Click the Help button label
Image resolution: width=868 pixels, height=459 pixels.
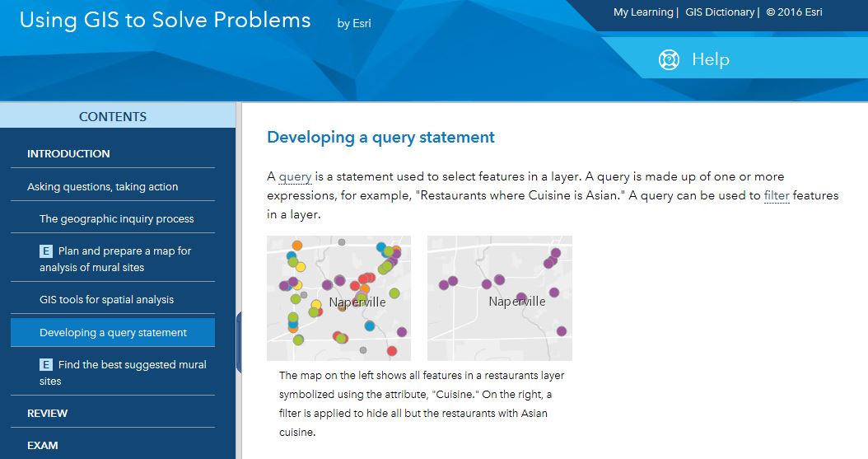point(710,59)
